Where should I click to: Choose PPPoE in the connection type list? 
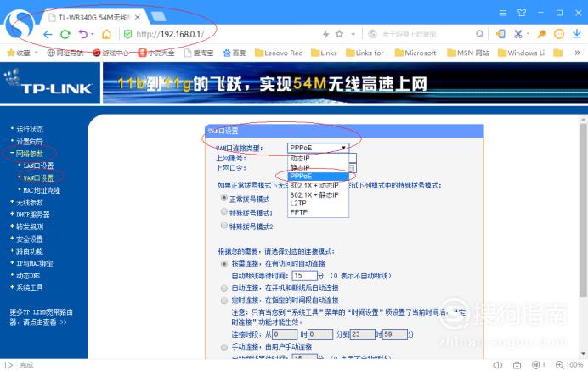[x=318, y=176]
